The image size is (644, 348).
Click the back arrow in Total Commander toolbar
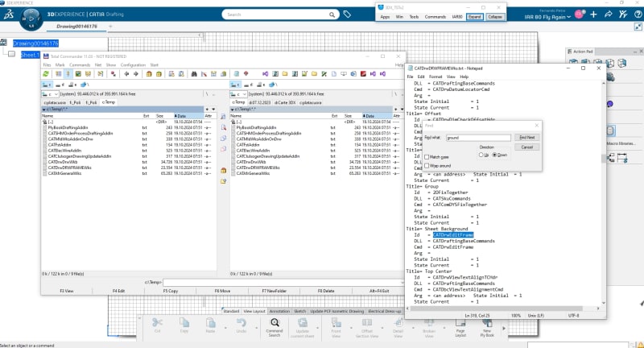(126, 74)
